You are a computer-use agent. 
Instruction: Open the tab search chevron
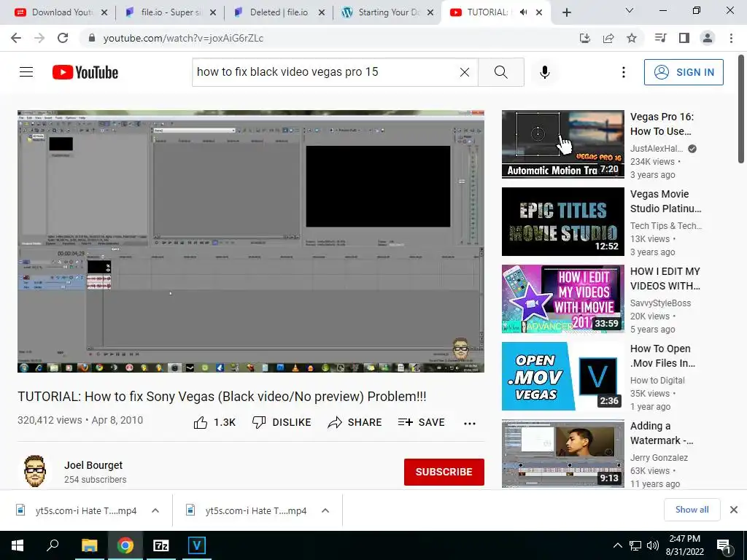tap(630, 10)
